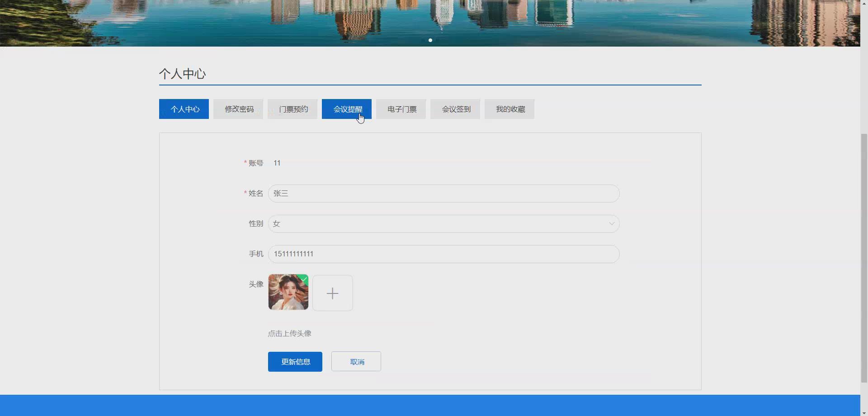Viewport: 868px width, 416px height.
Task: Open the 电子门票 tab
Action: point(401,109)
